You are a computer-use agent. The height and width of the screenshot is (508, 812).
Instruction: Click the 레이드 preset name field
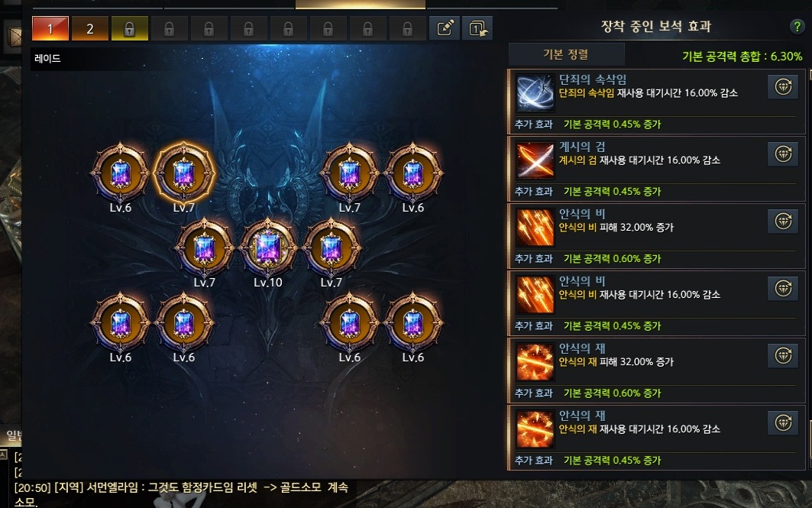pyautogui.click(x=155, y=59)
